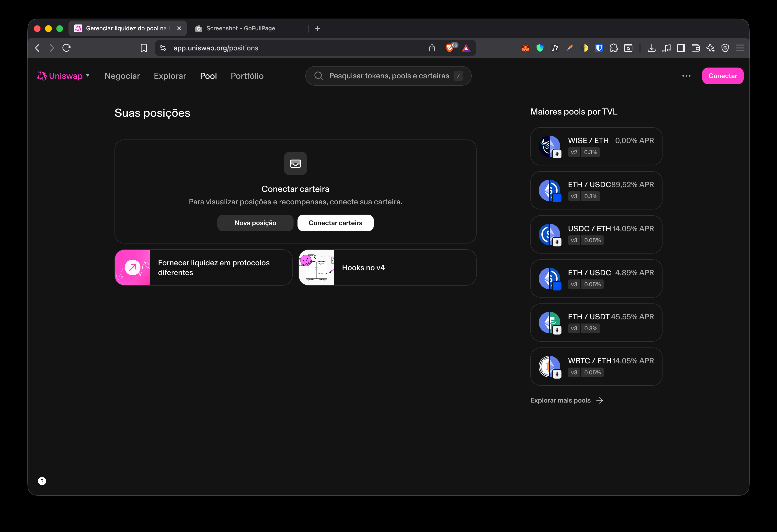Viewport: 777px width, 532px height.
Task: Open the three-dot more options menu
Action: 686,76
